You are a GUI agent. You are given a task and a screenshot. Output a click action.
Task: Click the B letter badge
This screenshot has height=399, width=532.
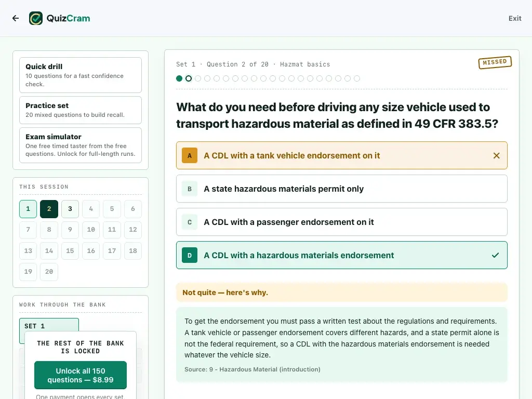pos(190,189)
